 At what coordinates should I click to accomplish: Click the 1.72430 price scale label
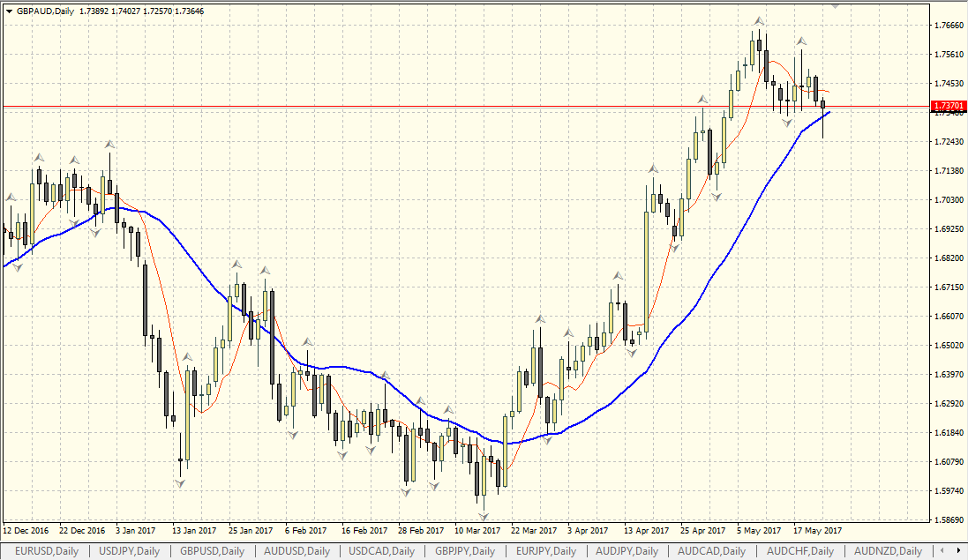click(949, 142)
